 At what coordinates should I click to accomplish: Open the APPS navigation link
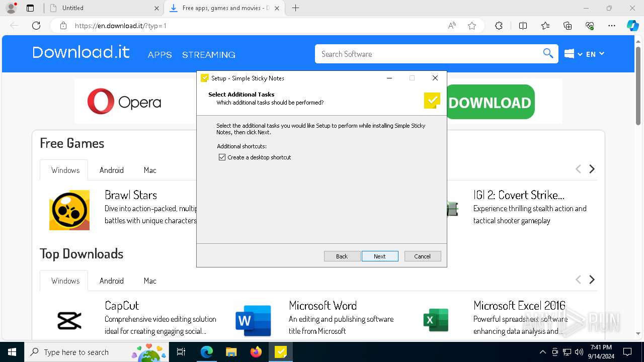pyautogui.click(x=160, y=55)
